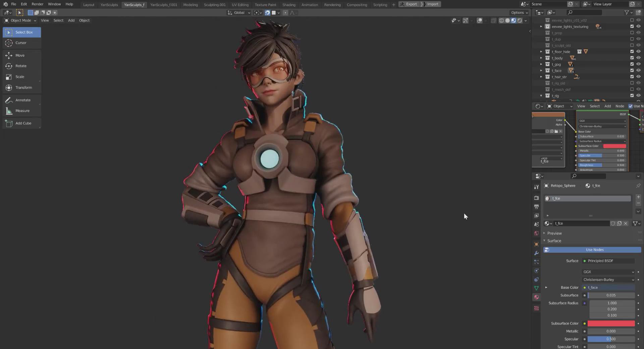Open the File menu
644x349 pixels.
[x=13, y=4]
